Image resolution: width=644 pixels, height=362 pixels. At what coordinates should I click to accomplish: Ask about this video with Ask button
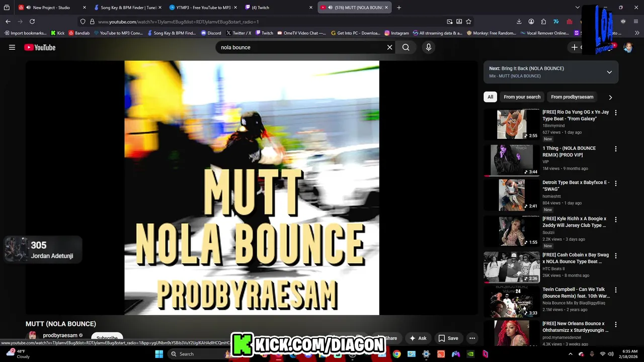[418, 338]
